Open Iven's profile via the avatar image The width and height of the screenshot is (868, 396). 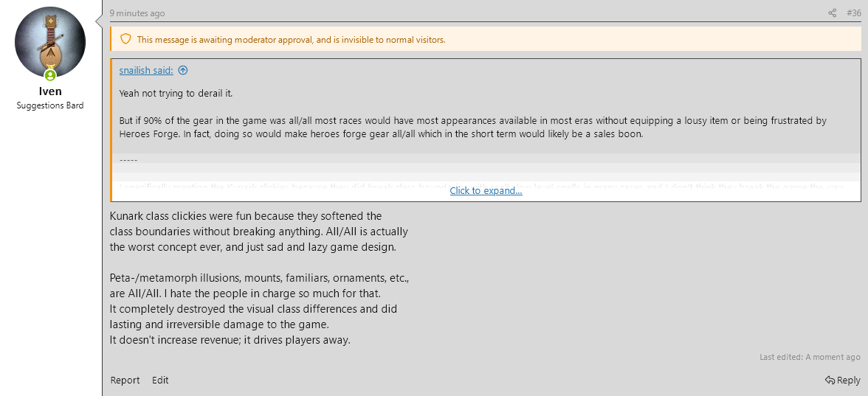[50, 42]
